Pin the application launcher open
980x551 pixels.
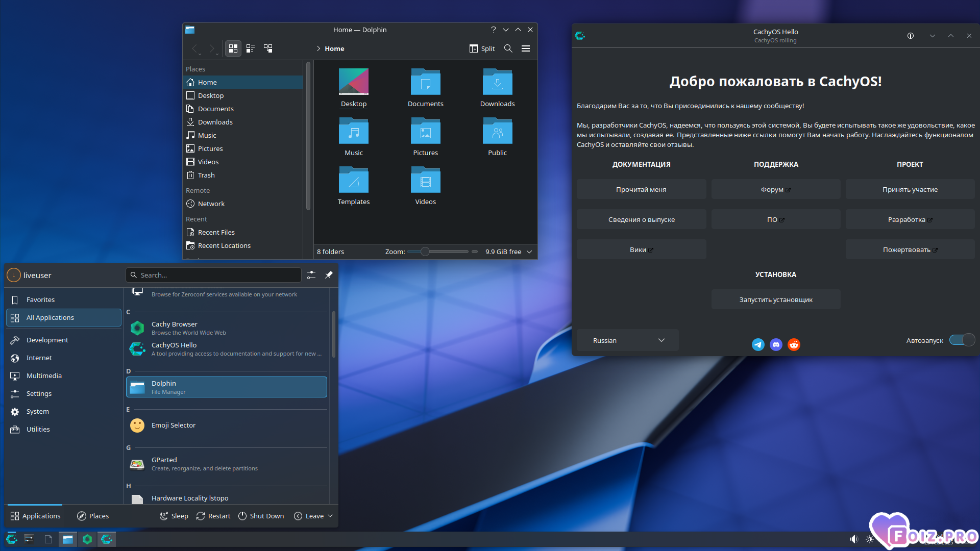pyautogui.click(x=329, y=275)
